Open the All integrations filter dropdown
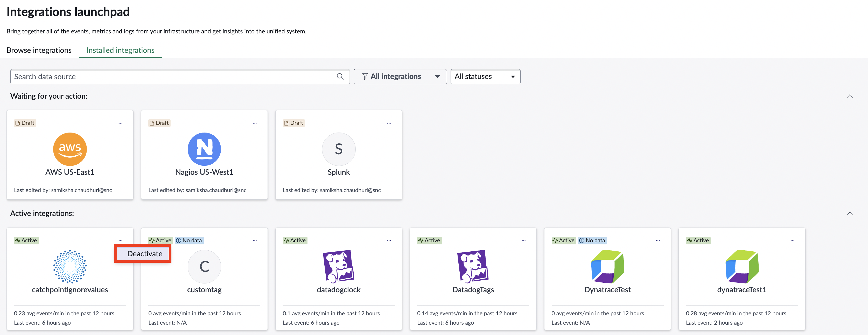868x335 pixels. point(400,77)
